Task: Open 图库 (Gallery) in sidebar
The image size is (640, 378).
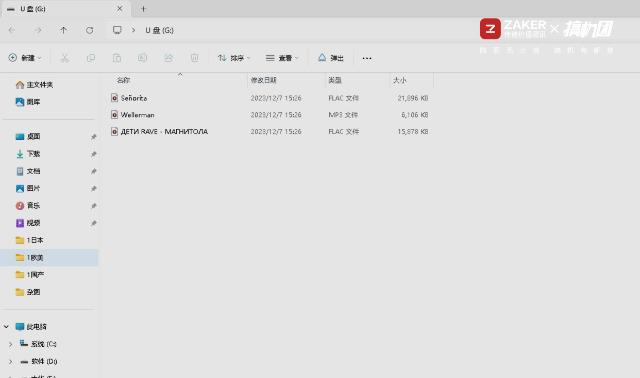Action: coord(27,102)
